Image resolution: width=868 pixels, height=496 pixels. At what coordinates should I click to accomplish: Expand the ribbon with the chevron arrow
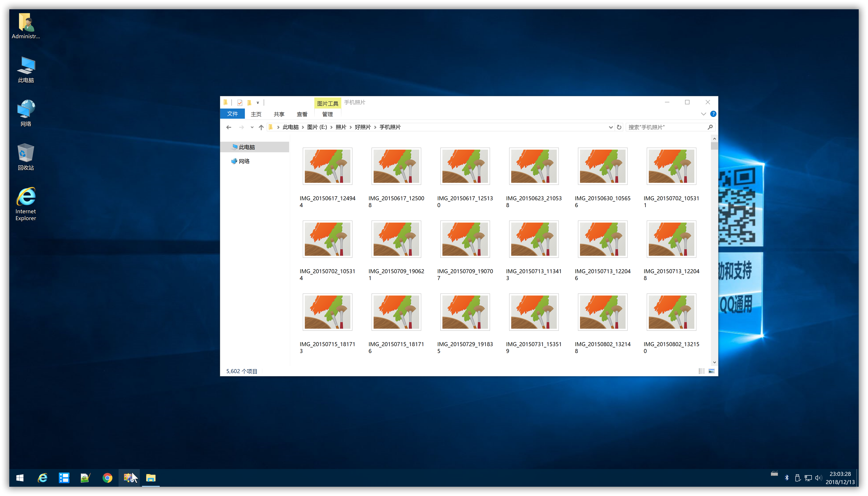click(703, 114)
